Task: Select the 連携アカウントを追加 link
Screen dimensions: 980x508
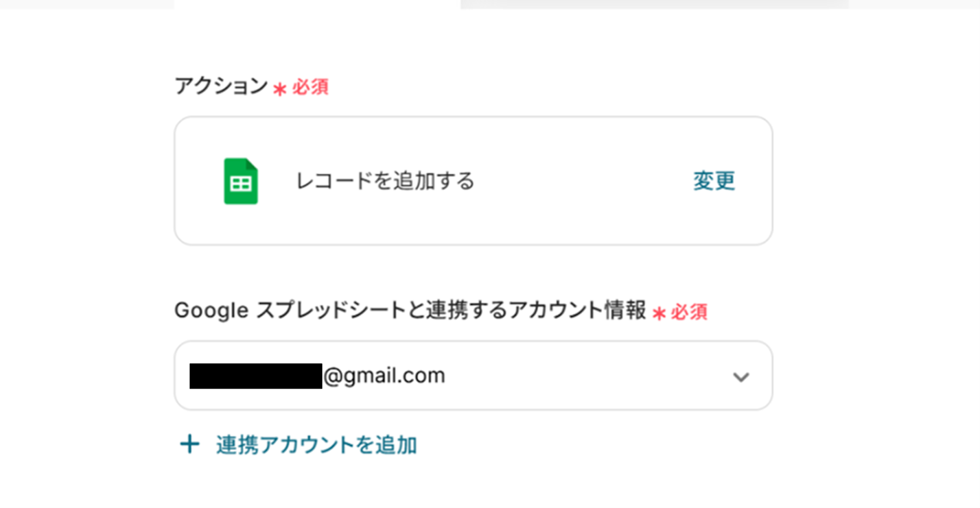Action: click(316, 445)
